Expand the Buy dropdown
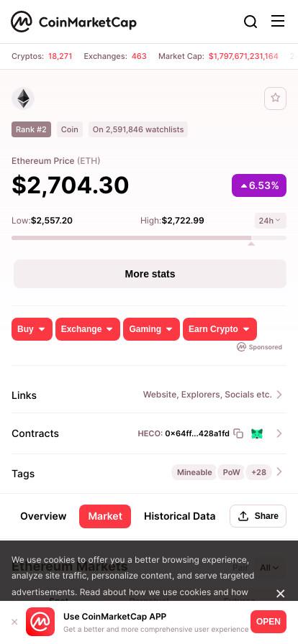This screenshot has width=298, height=644. [32, 329]
